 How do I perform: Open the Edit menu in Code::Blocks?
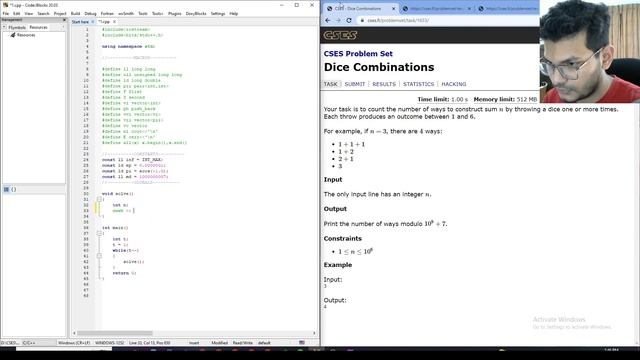pos(16,13)
